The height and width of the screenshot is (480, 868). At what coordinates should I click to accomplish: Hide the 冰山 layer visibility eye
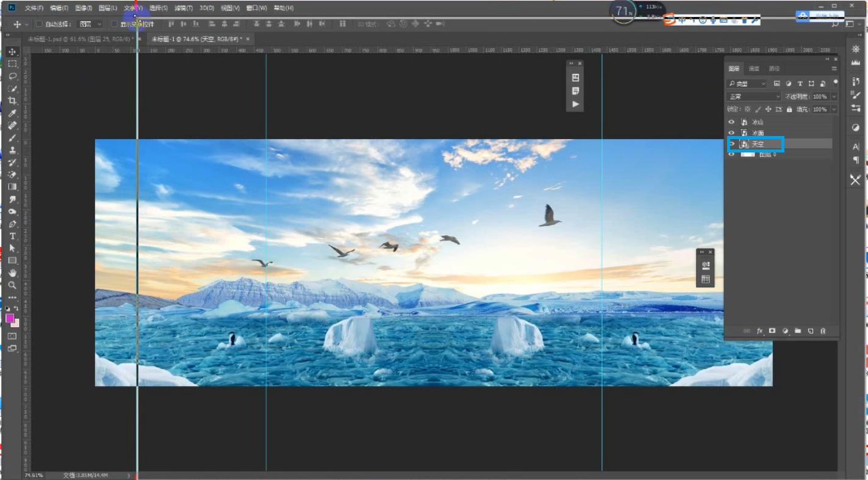coord(731,121)
